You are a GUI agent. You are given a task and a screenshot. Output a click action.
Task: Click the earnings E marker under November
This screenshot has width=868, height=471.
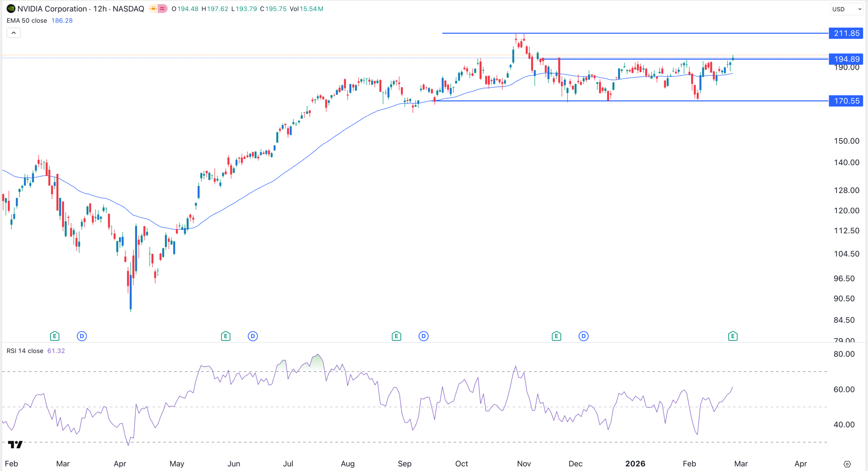pos(556,336)
